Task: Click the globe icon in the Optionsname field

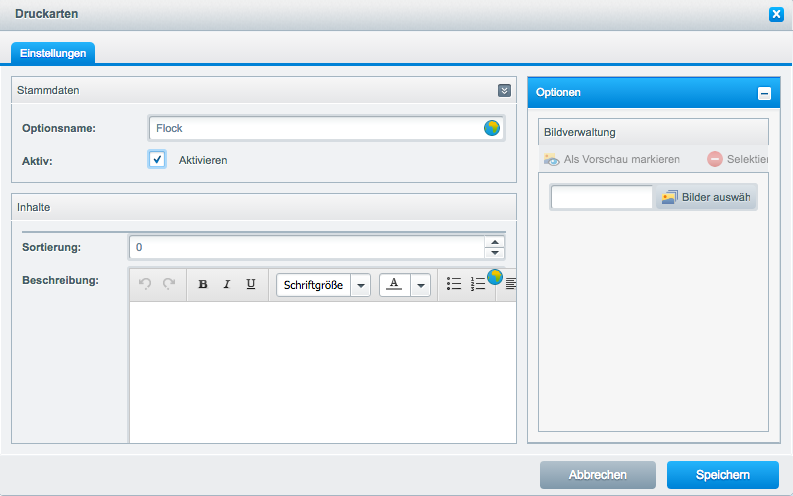Action: [492, 128]
